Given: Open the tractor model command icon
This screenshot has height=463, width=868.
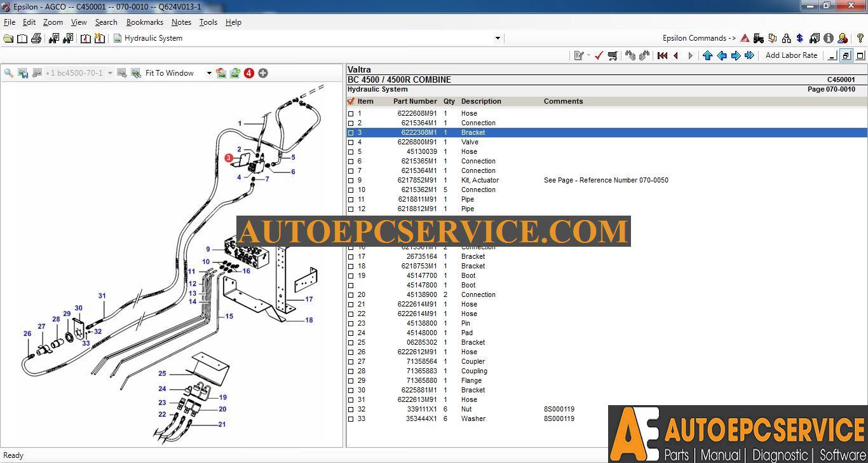Looking at the screenshot, I should click(759, 38).
